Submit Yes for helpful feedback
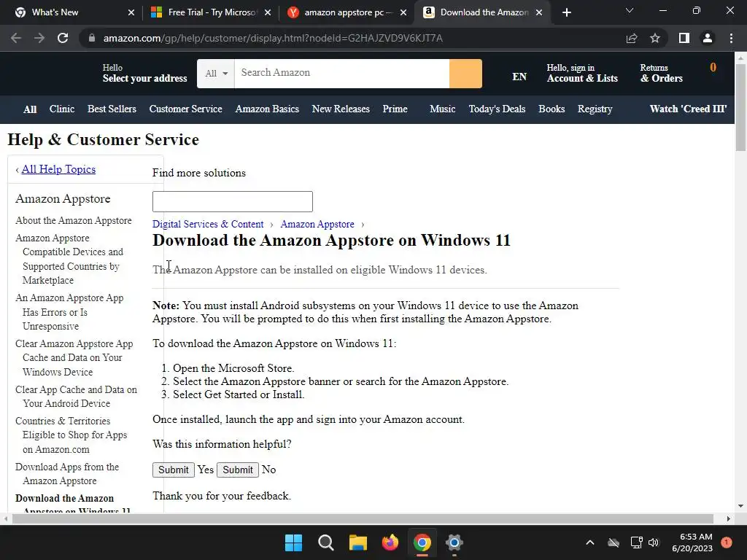The width and height of the screenshot is (747, 560). (174, 470)
